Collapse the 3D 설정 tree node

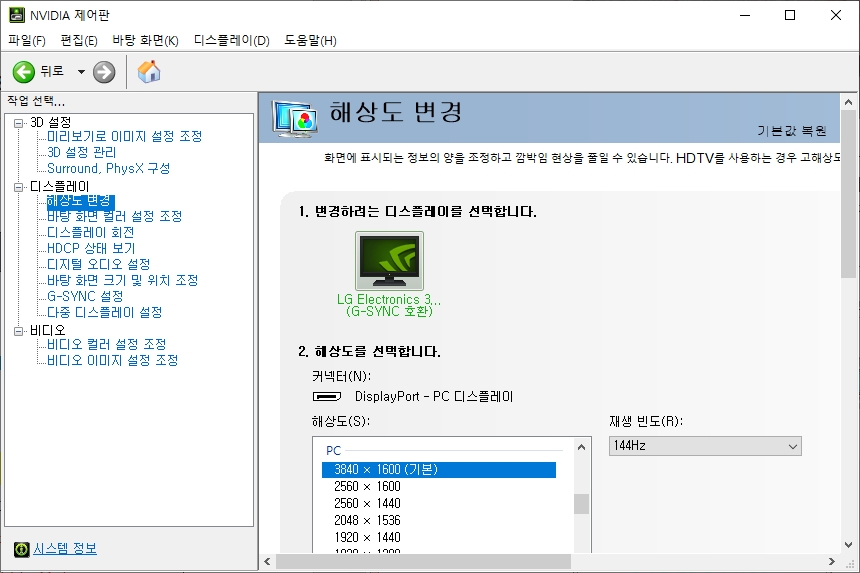(x=19, y=123)
